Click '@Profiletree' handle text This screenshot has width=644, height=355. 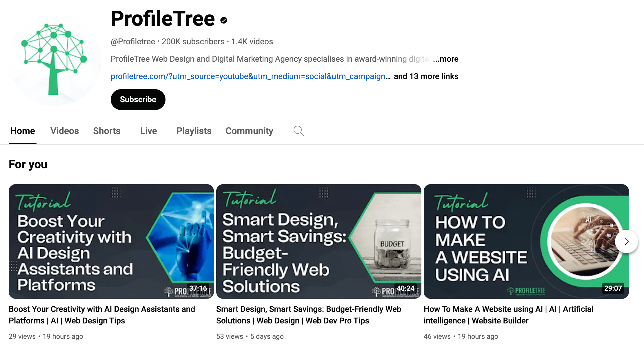(x=133, y=42)
